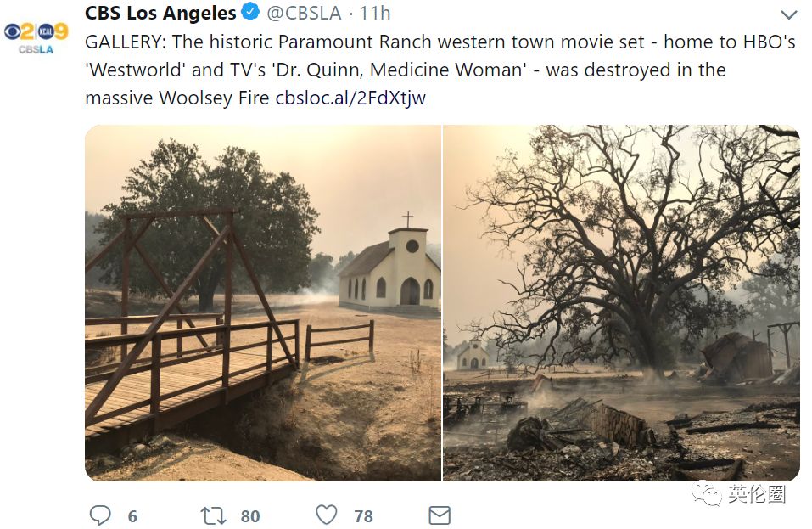Image resolution: width=812 pixels, height=529 pixels.
Task: View the church and bridge photo
Action: (263, 303)
